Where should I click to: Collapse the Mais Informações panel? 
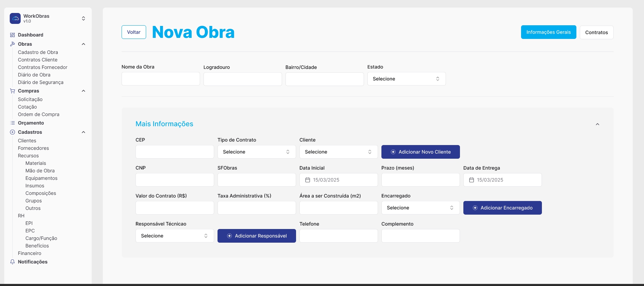(597, 124)
